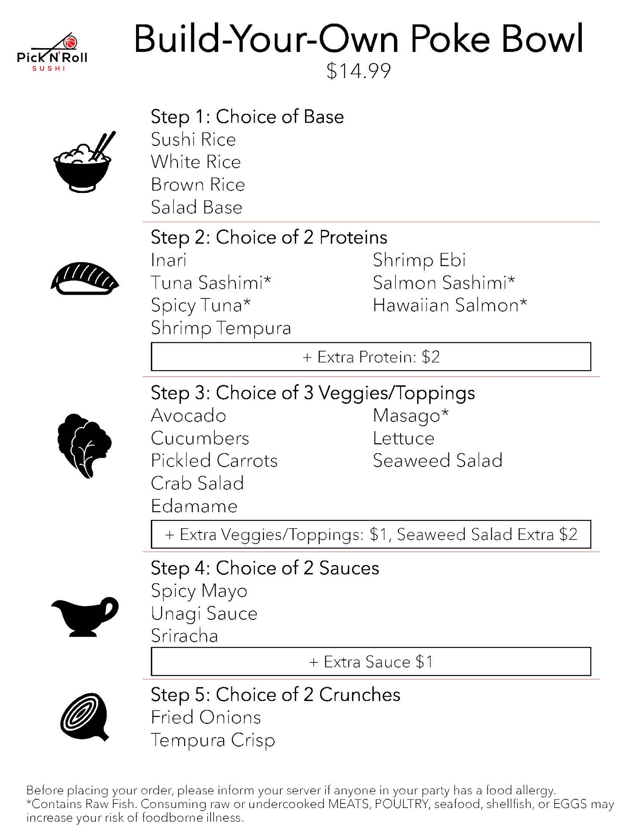The image size is (644, 830).
Task: Click the $14.99 price text
Action: click(358, 71)
